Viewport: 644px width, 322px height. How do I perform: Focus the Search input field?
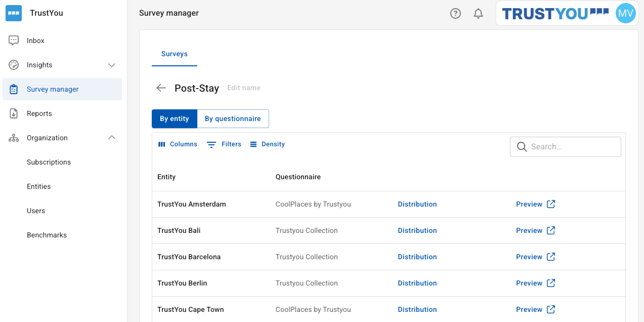pyautogui.click(x=566, y=147)
